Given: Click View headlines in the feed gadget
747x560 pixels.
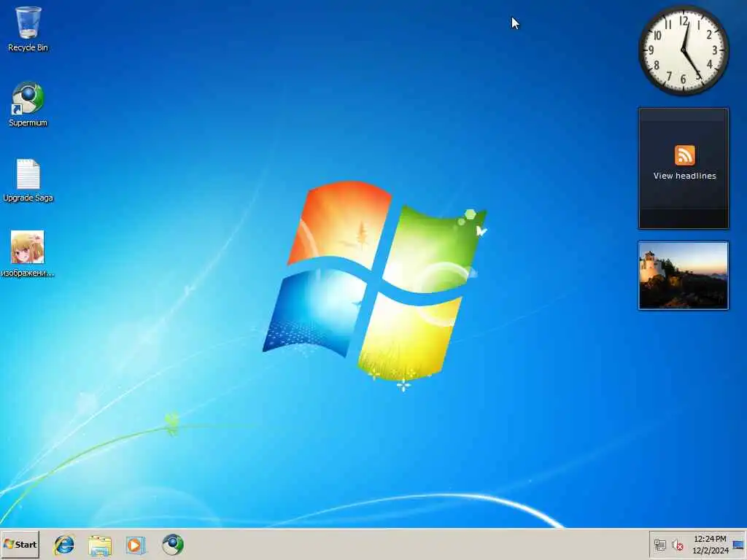Looking at the screenshot, I should coord(684,176).
